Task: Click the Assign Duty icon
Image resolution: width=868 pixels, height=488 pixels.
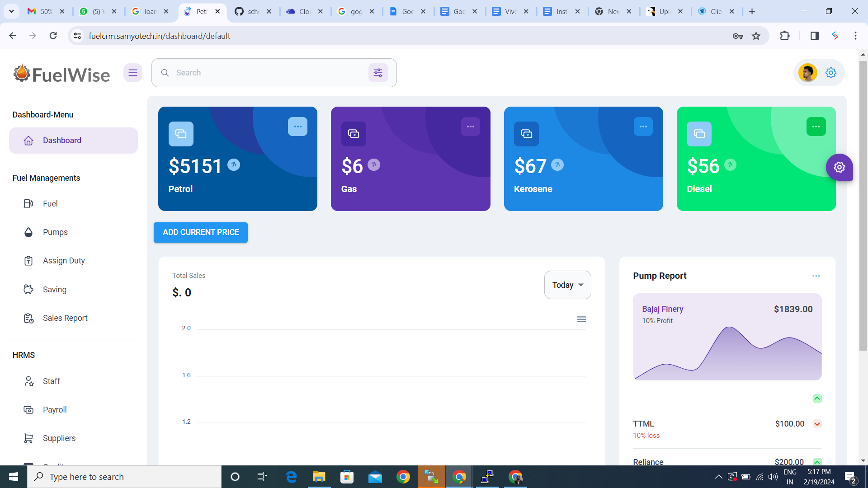Action: coord(28,261)
